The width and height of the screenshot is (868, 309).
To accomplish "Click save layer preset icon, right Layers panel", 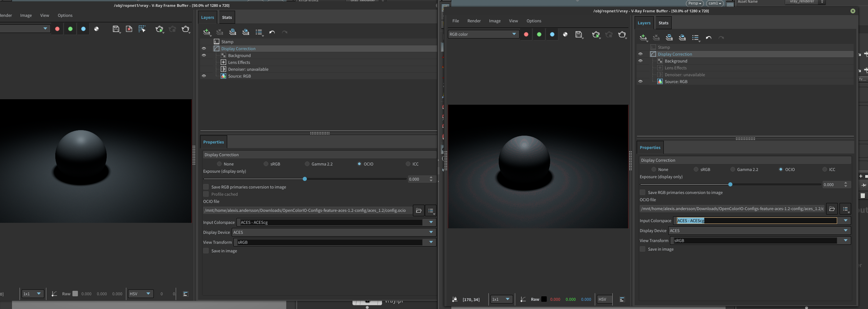I will (x=669, y=38).
